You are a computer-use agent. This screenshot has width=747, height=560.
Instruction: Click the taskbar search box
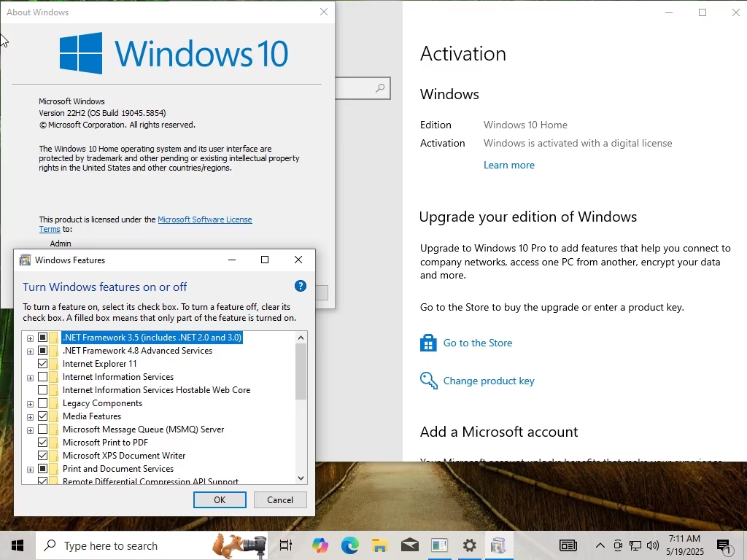[x=152, y=545]
